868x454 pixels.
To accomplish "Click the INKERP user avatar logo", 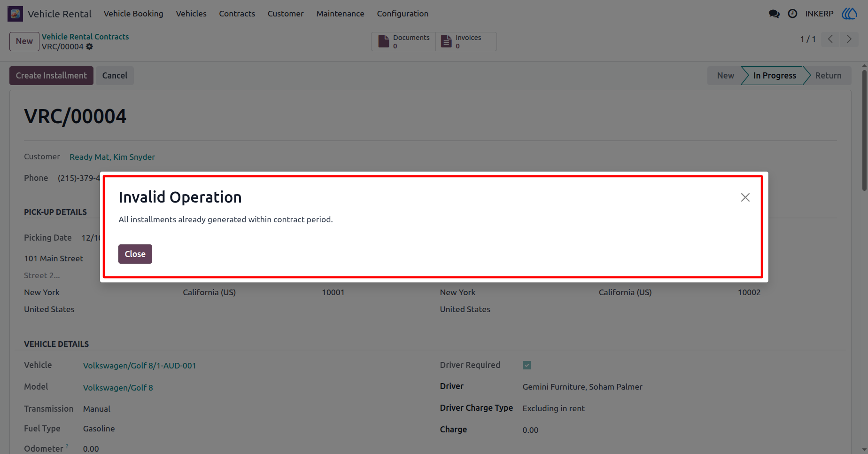I will 849,14.
